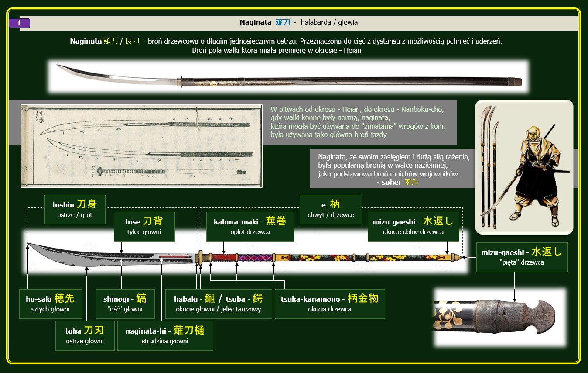Select the mizu-gaeshi okucie dolne drzewca label
Screen dimensions: 588x373
pos(413,226)
